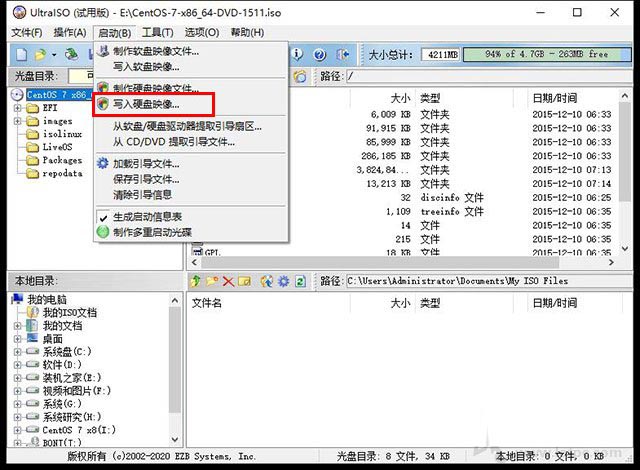Screen dimensions: 640x470
Task: Click the Help question-mark toolbar icon
Action: 320,54
